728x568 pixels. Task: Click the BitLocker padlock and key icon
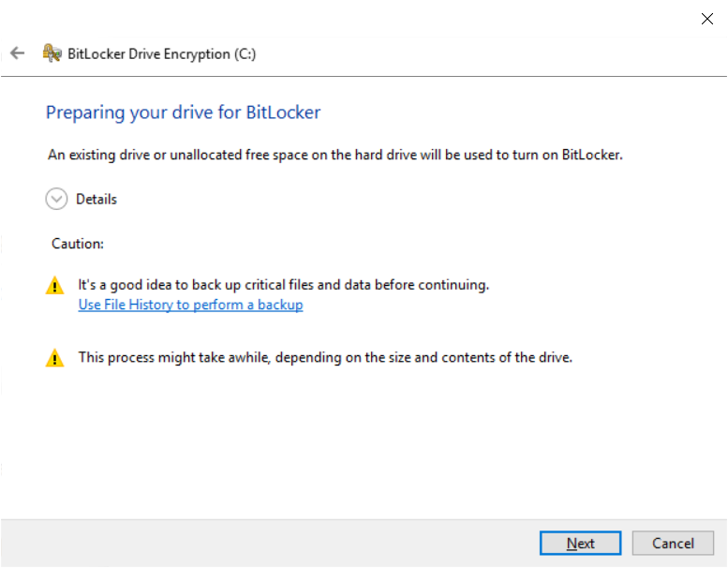tap(52, 52)
